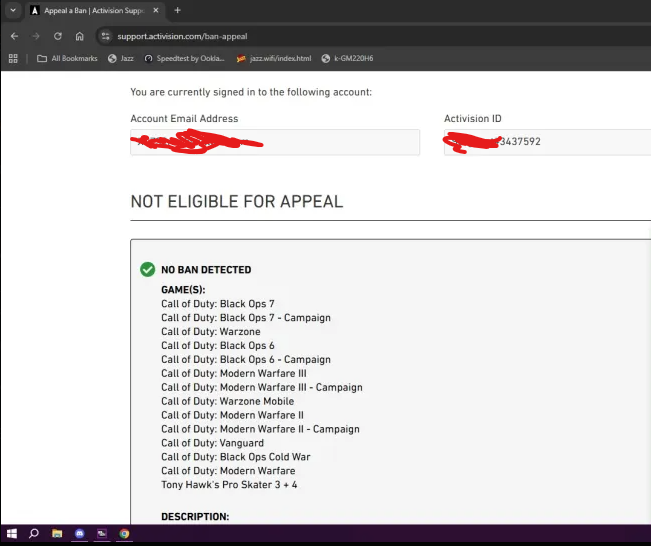The width and height of the screenshot is (651, 546).
Task: Open the apps grid in bookmarks bar
Action: [13, 59]
